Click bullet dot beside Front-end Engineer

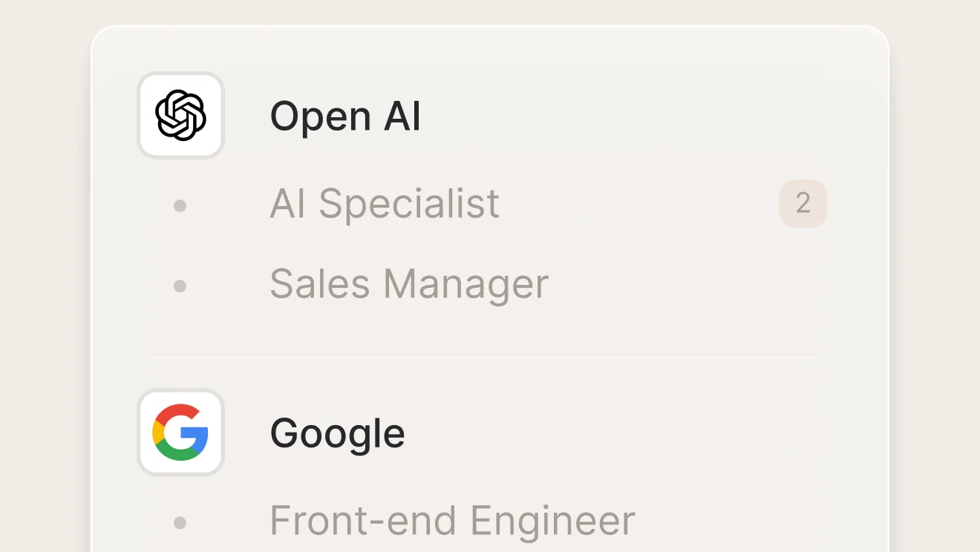point(180,523)
